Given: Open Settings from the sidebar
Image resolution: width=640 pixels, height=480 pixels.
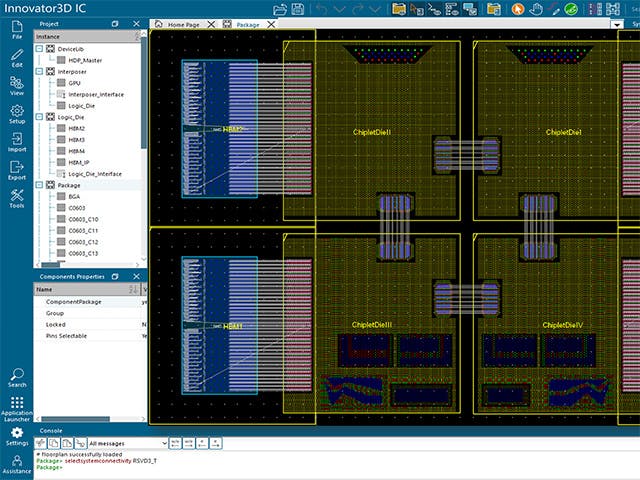Looking at the screenshot, I should [17, 436].
